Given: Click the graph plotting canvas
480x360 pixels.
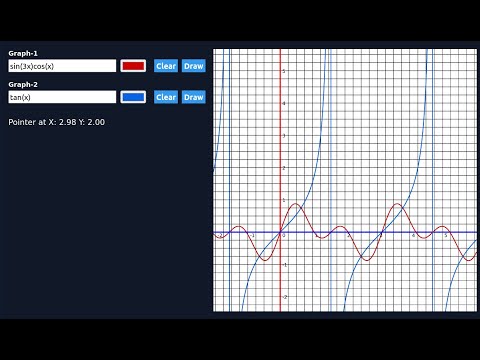Looking at the screenshot, I should click(345, 180).
